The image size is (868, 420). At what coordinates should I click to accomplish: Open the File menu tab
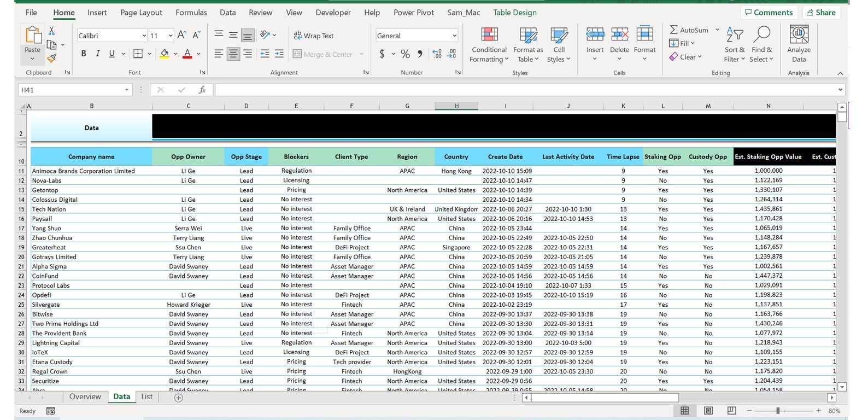tap(31, 13)
